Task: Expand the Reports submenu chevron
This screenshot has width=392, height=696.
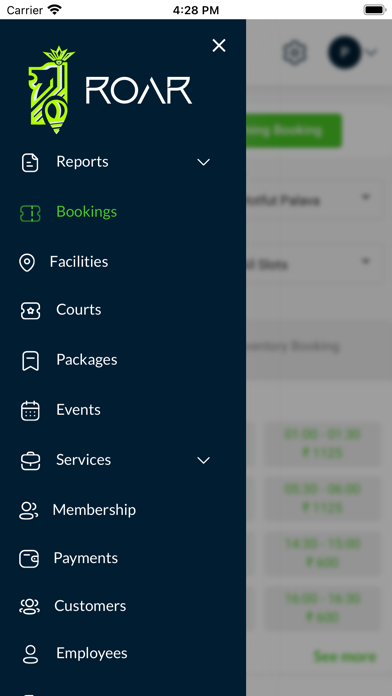Action: point(203,162)
